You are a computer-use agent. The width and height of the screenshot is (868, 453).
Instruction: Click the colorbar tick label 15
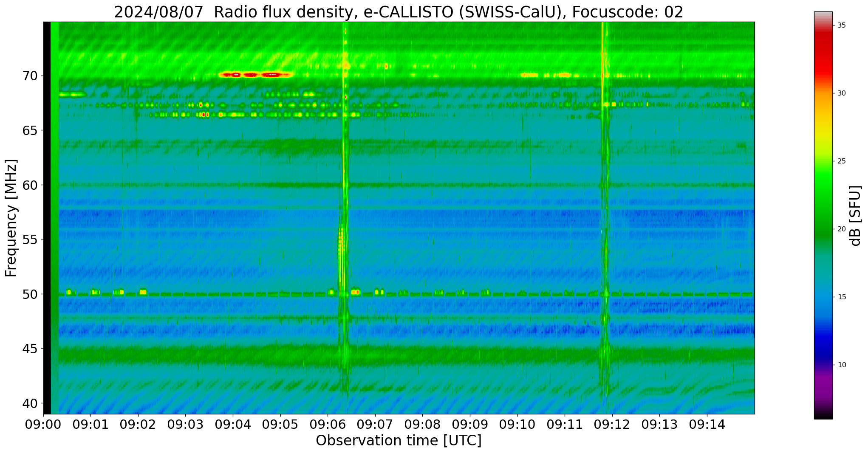842,297
